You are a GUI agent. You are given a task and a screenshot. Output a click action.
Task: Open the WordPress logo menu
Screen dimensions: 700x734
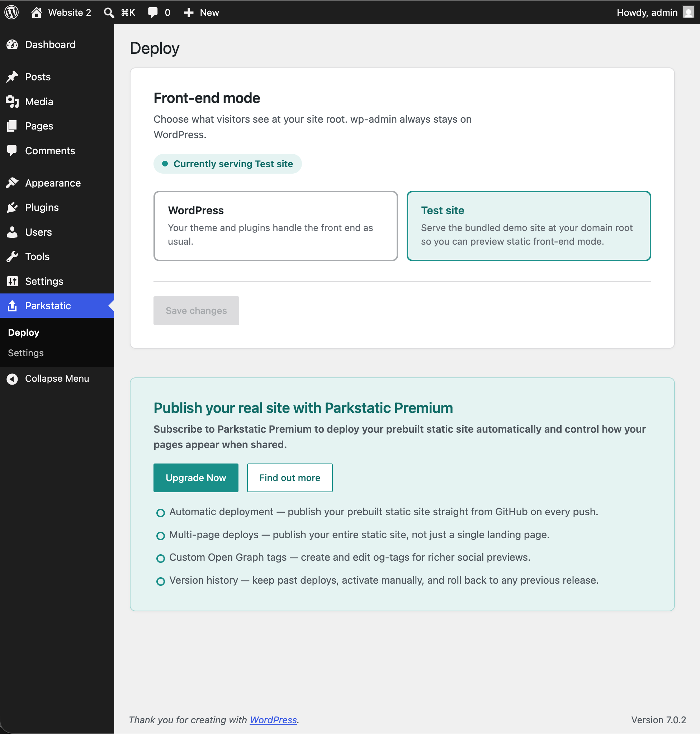[11, 12]
